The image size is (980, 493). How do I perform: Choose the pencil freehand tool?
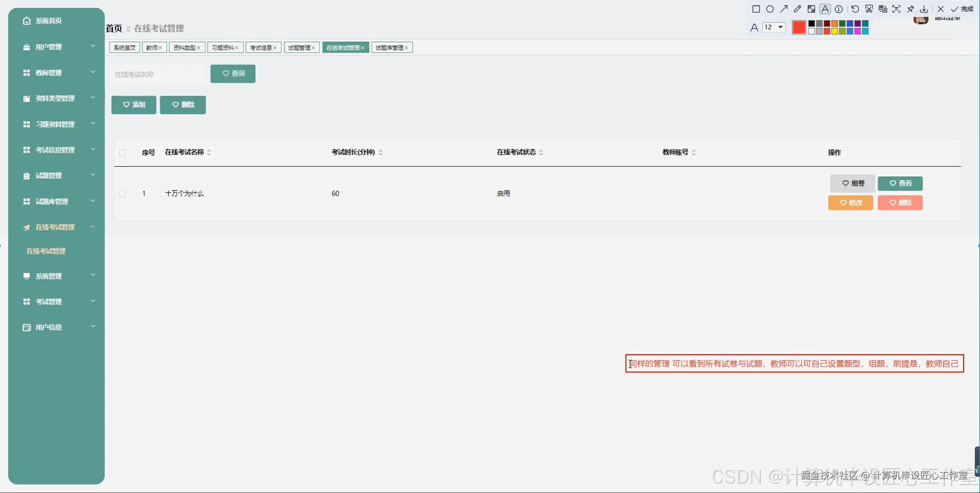click(797, 9)
